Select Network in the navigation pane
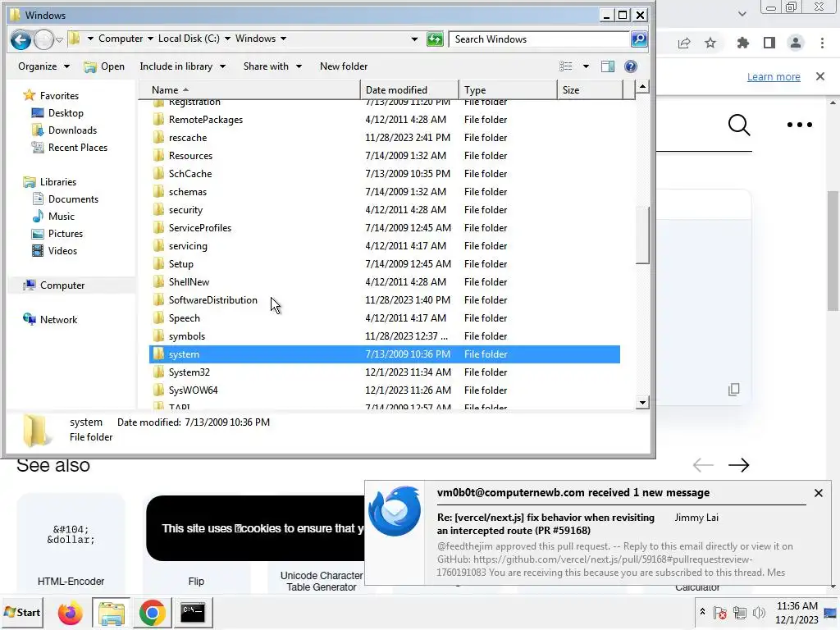This screenshot has width=840, height=630. pos(58,319)
